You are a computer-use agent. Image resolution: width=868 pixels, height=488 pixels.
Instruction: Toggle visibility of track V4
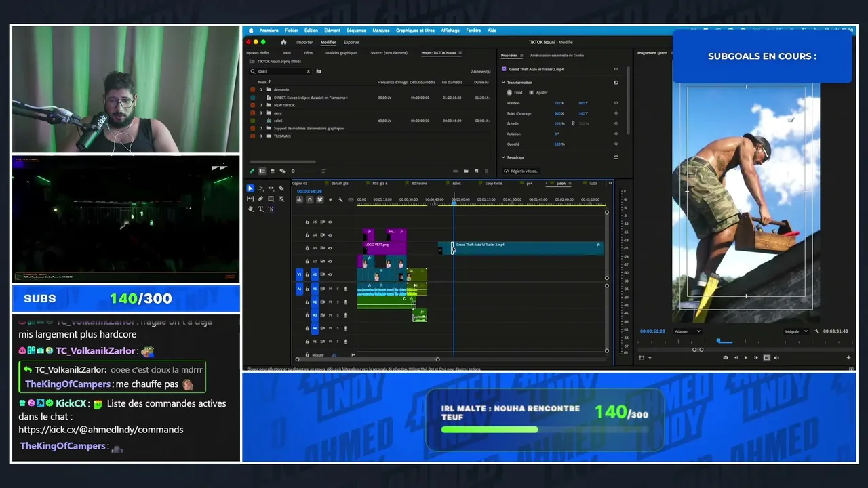click(x=330, y=235)
